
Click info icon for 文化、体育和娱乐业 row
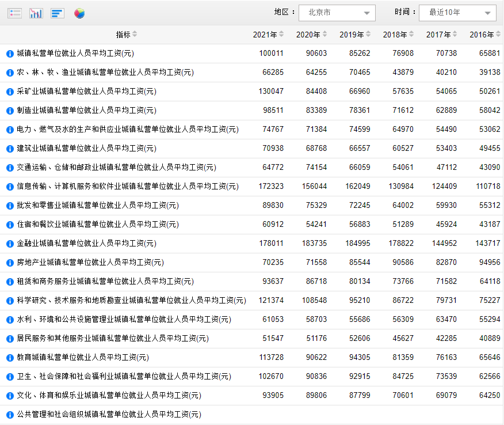[x=10, y=396]
